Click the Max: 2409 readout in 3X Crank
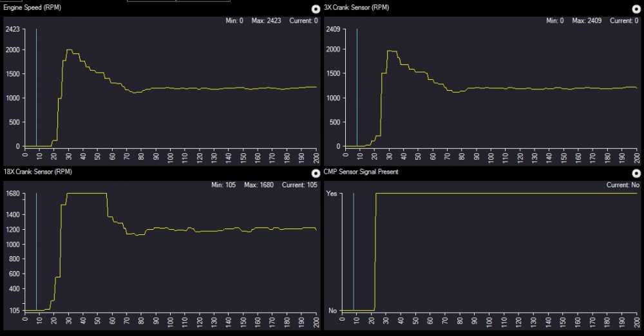644x336 pixels. click(x=586, y=21)
